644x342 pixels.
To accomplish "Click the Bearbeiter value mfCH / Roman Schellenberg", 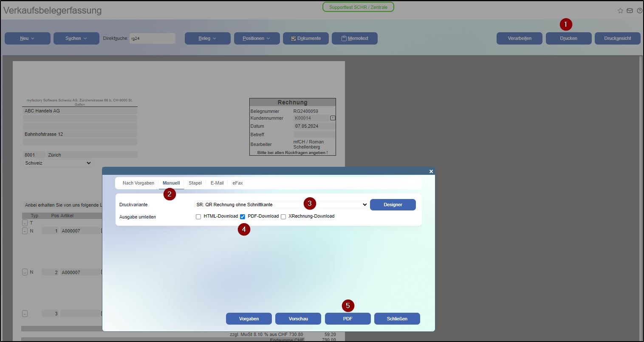I will tap(309, 144).
